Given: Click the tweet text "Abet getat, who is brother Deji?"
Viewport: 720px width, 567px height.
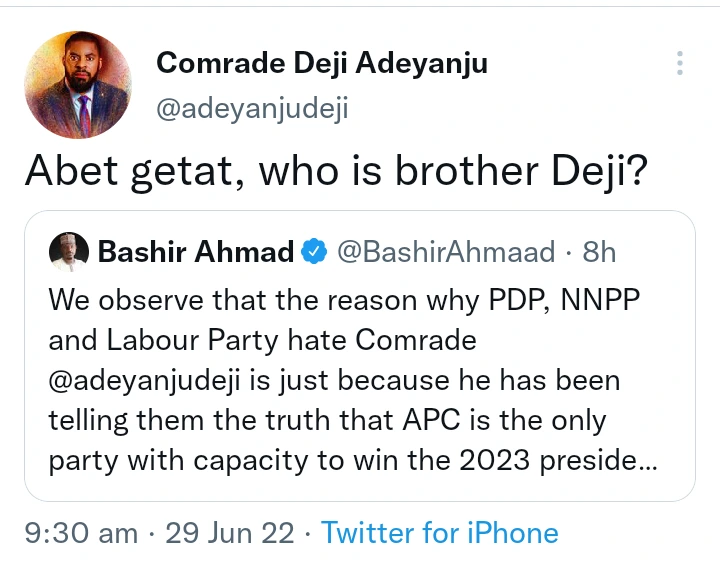Looking at the screenshot, I should tap(336, 173).
